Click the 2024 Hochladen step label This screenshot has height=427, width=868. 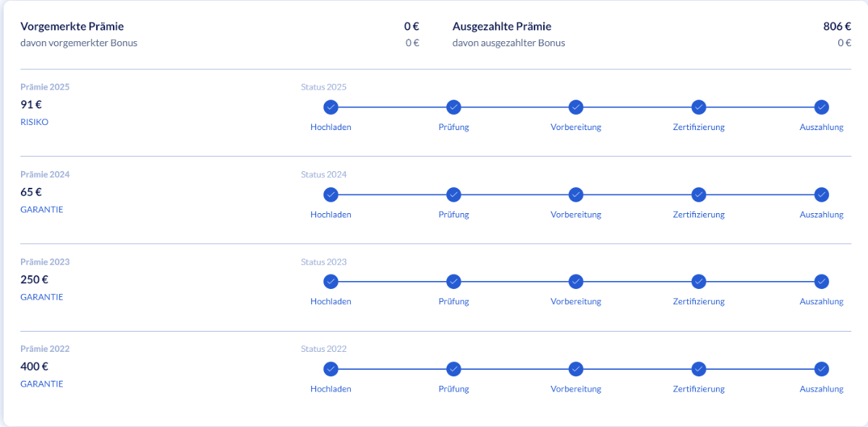(331, 215)
